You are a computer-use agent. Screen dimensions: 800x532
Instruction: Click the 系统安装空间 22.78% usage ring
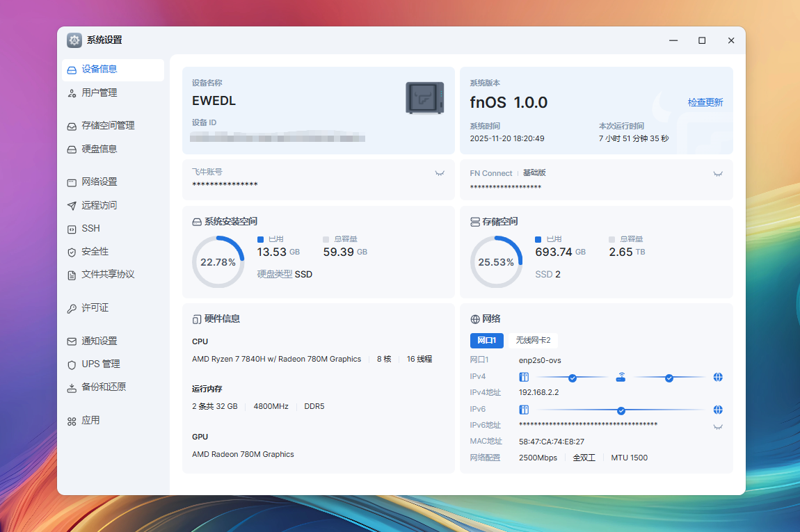218,262
